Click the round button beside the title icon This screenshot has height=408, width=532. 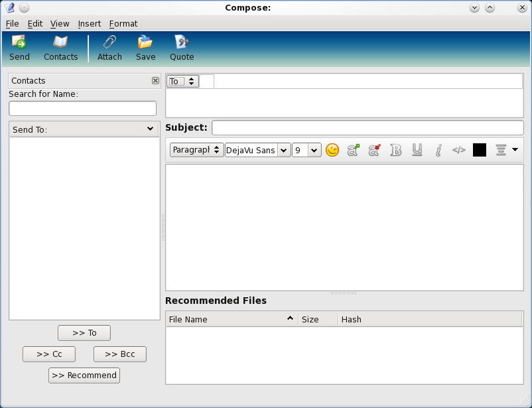tap(24, 7)
